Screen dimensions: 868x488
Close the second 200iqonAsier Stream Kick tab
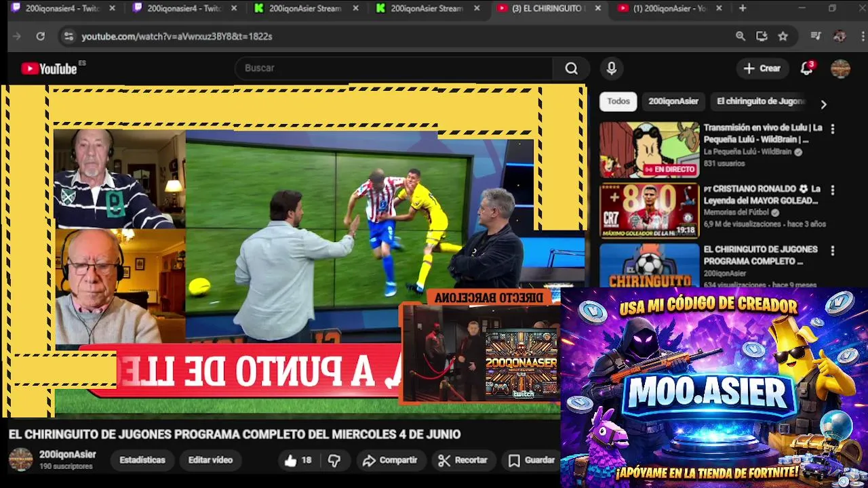click(477, 8)
